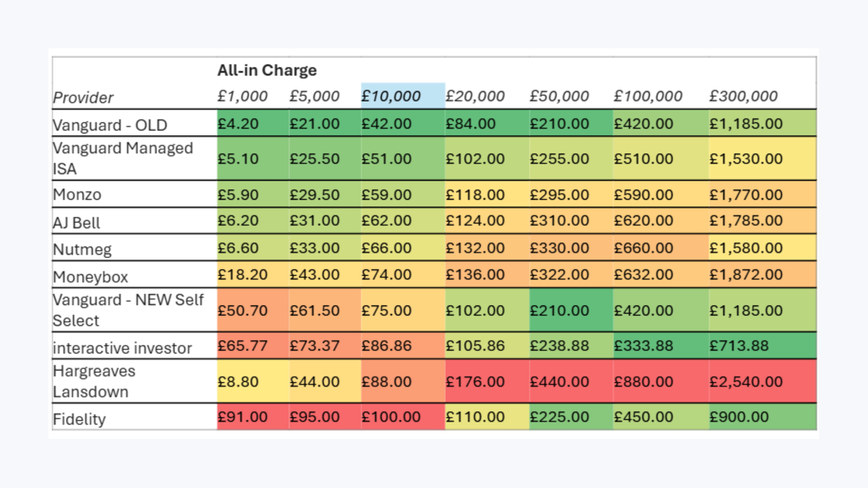Select the £713.88 cell

[763, 346]
